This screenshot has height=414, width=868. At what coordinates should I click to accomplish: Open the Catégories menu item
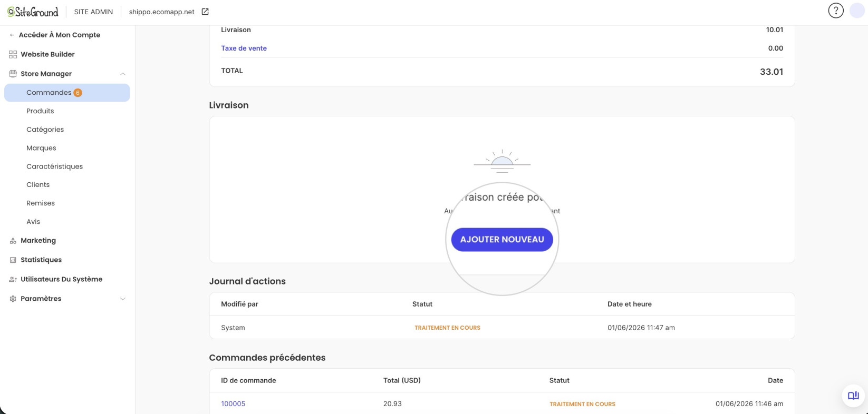tap(45, 130)
